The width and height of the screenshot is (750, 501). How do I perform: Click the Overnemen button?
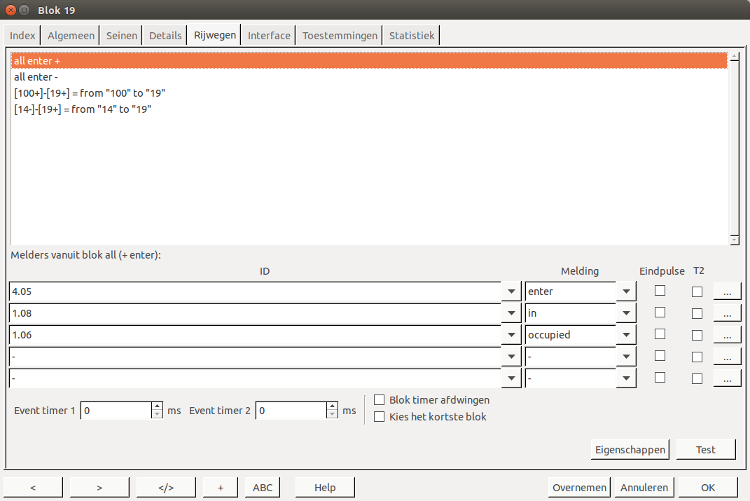(579, 487)
